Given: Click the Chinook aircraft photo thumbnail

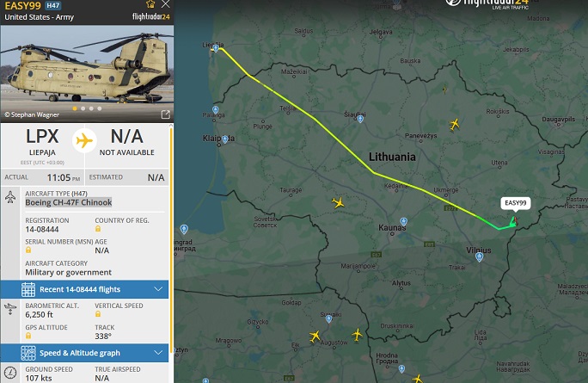Looking at the screenshot, I should [x=87, y=74].
